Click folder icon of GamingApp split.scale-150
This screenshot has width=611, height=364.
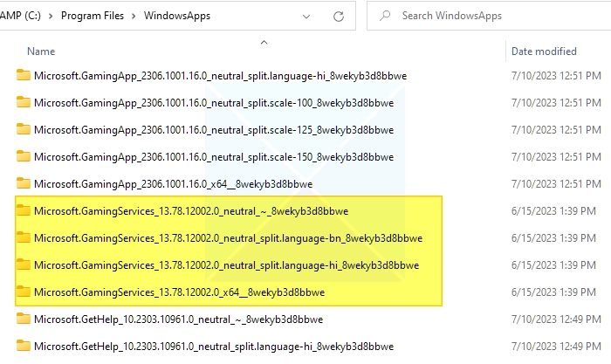24,156
